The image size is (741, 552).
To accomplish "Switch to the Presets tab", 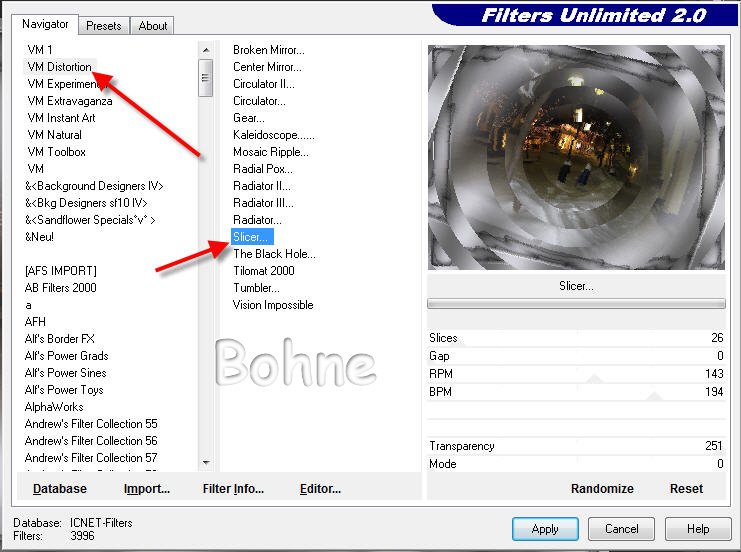I will point(103,26).
